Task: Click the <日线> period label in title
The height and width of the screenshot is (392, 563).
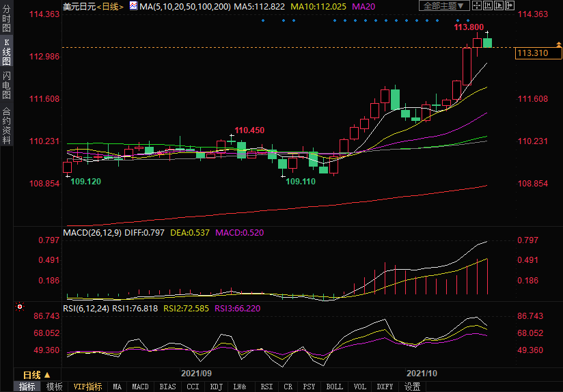Action: point(109,6)
